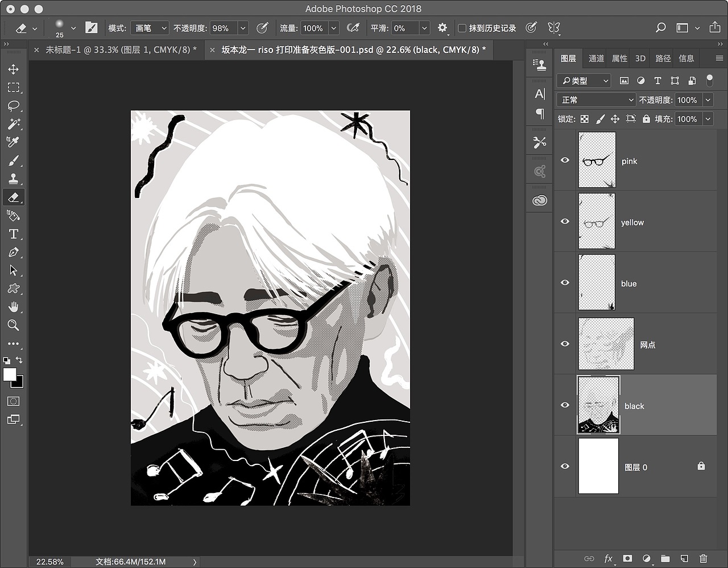Select the Move tool
The height and width of the screenshot is (568, 728).
[x=14, y=69]
